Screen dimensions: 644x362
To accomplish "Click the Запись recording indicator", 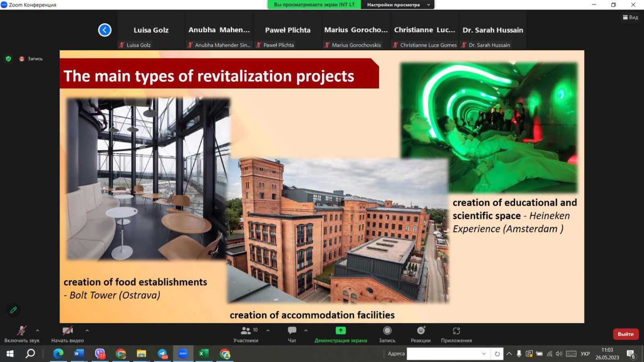I will pyautogui.click(x=31, y=59).
